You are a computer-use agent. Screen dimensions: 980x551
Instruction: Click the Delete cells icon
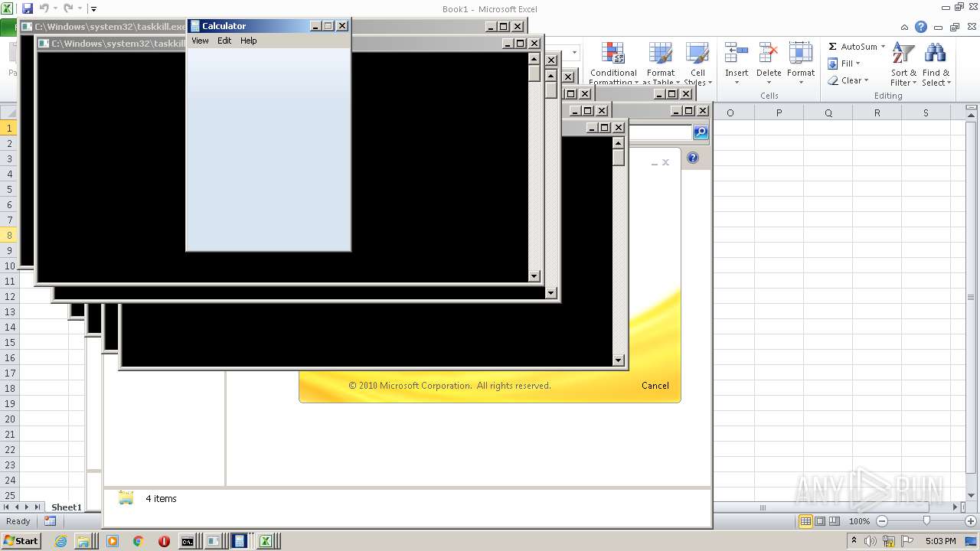769,54
